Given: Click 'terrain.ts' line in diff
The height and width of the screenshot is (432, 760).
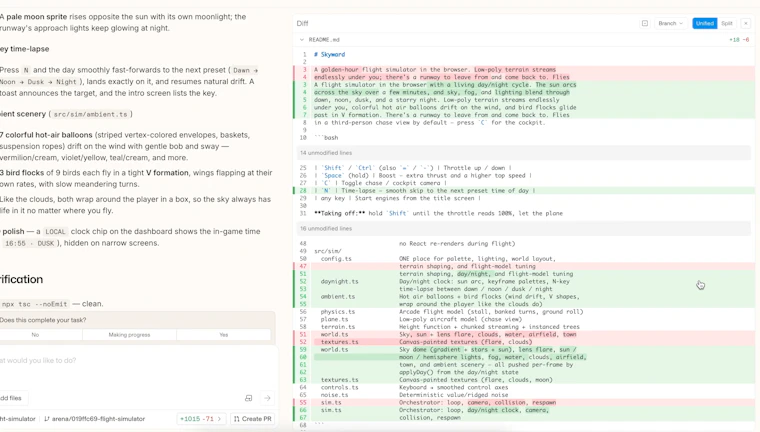Looking at the screenshot, I should pyautogui.click(x=337, y=327).
